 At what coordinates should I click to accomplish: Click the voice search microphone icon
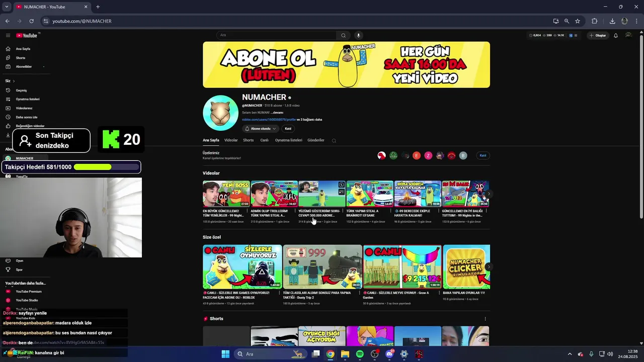pos(359,35)
